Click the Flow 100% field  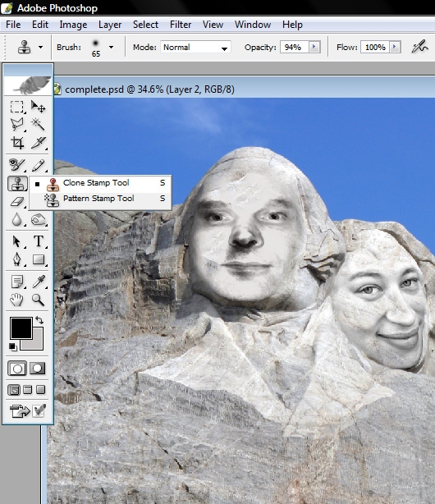[x=375, y=48]
